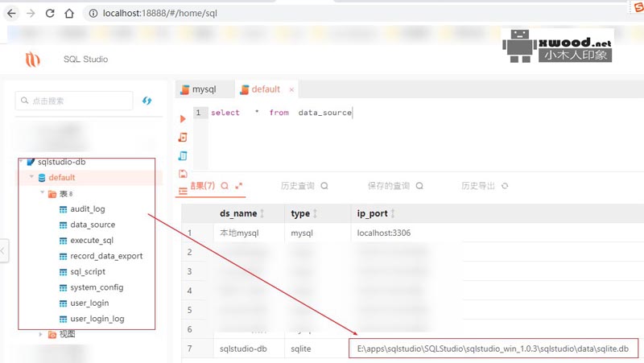Open the results (7) tab
The width and height of the screenshot is (644, 363).
pos(203,186)
